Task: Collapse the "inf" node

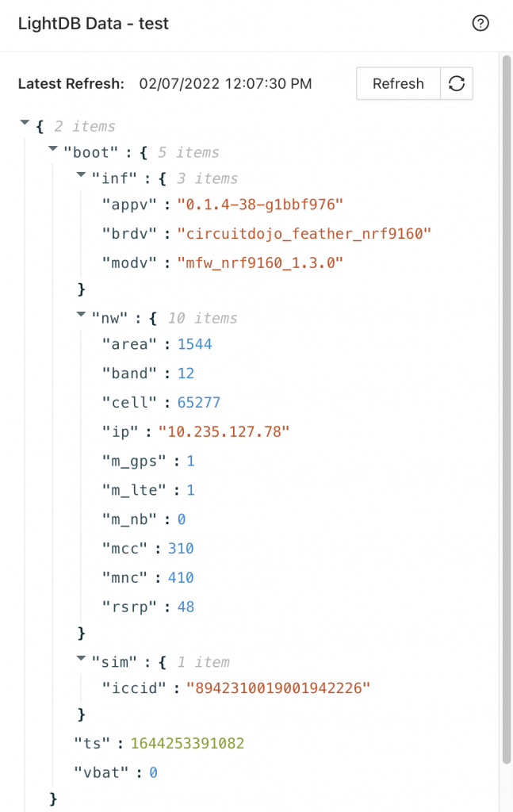Action: 80,174
